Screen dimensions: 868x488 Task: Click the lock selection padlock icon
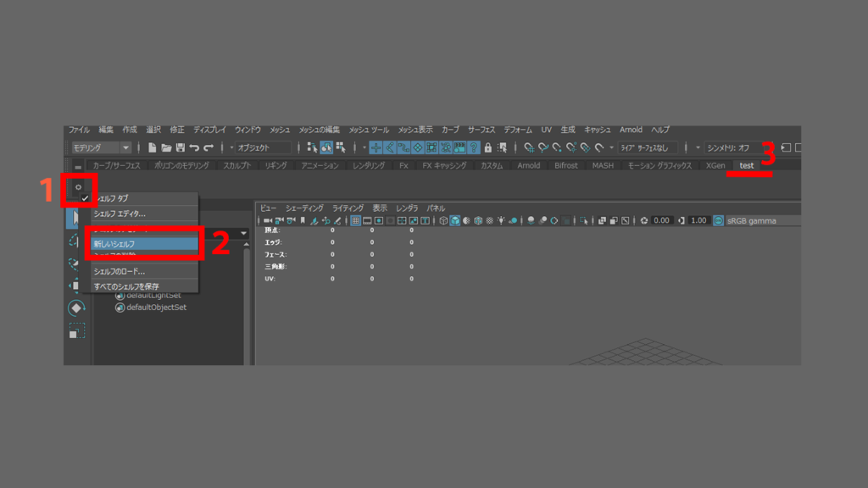(487, 147)
